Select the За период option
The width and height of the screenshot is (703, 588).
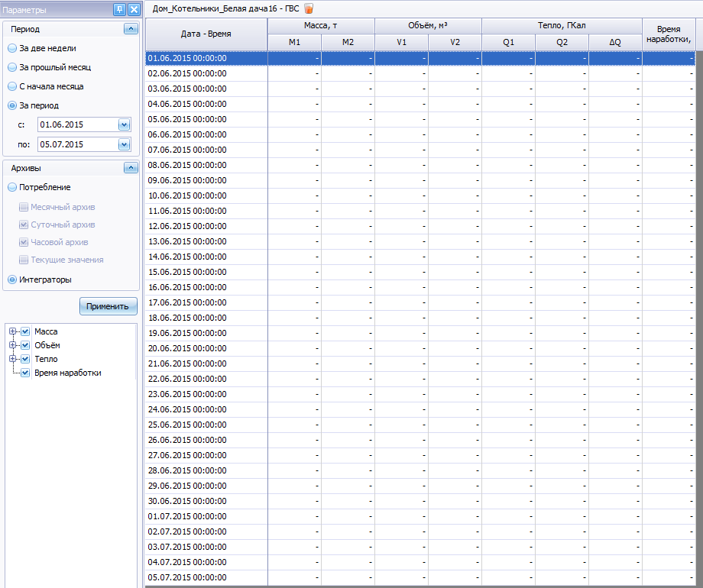click(12, 106)
